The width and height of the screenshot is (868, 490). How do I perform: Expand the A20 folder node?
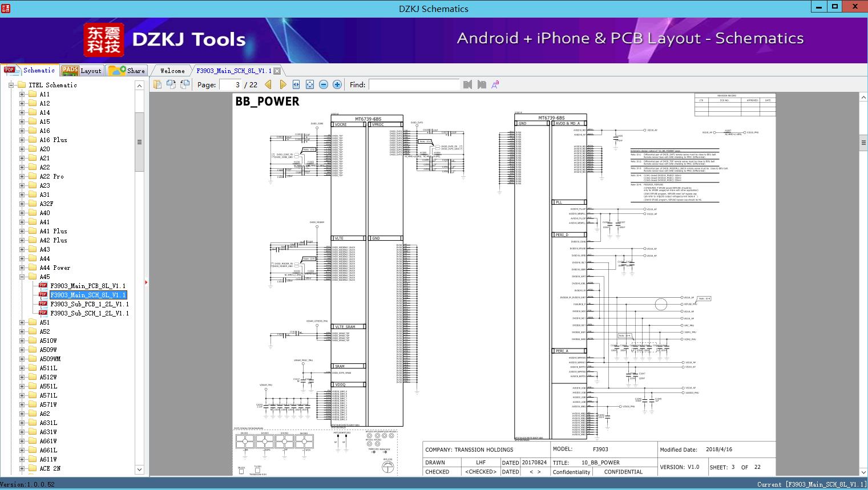pyautogui.click(x=22, y=149)
